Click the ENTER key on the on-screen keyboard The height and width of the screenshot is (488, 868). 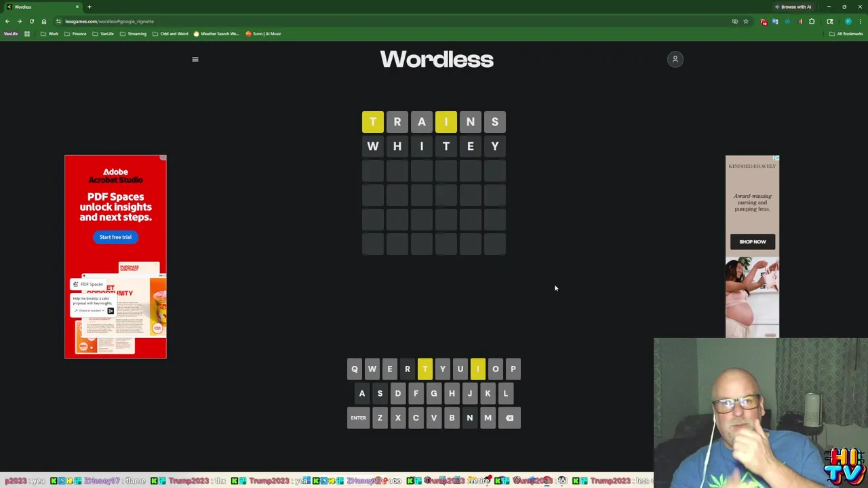point(358,418)
